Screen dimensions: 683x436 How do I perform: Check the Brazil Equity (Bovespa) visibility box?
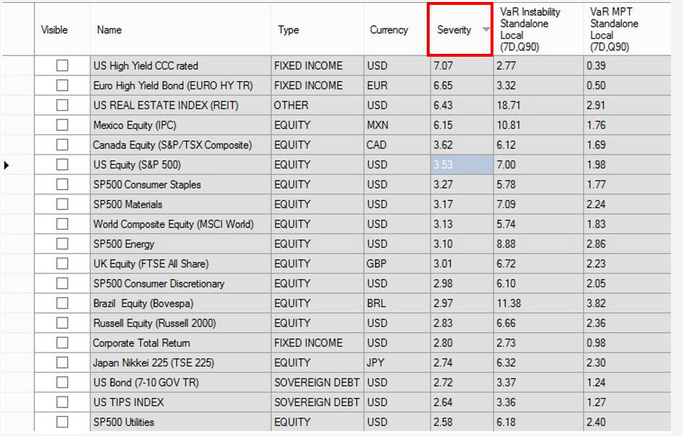pos(62,303)
